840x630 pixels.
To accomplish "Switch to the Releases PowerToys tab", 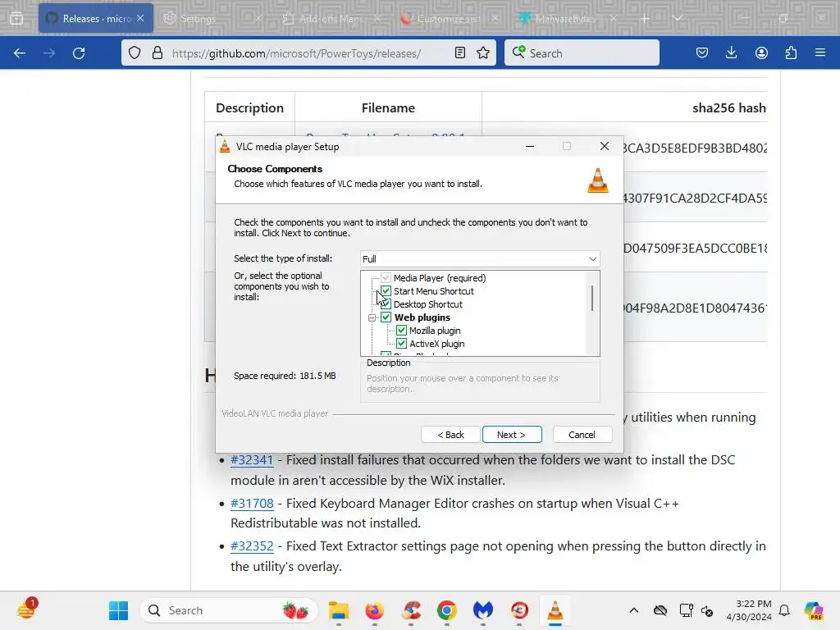I will pyautogui.click(x=89, y=18).
